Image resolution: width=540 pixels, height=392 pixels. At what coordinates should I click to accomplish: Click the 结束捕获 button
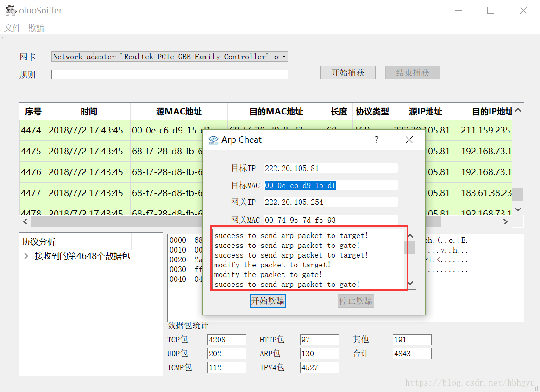pyautogui.click(x=413, y=72)
